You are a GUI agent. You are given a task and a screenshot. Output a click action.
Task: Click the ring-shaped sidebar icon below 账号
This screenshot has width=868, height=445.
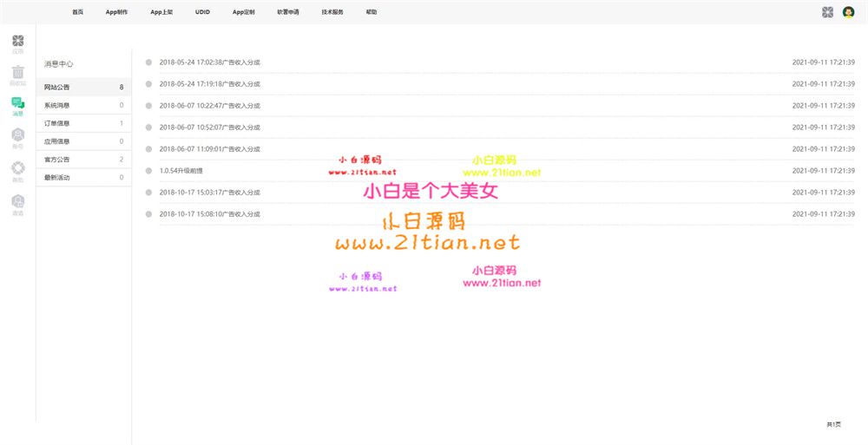[x=18, y=168]
